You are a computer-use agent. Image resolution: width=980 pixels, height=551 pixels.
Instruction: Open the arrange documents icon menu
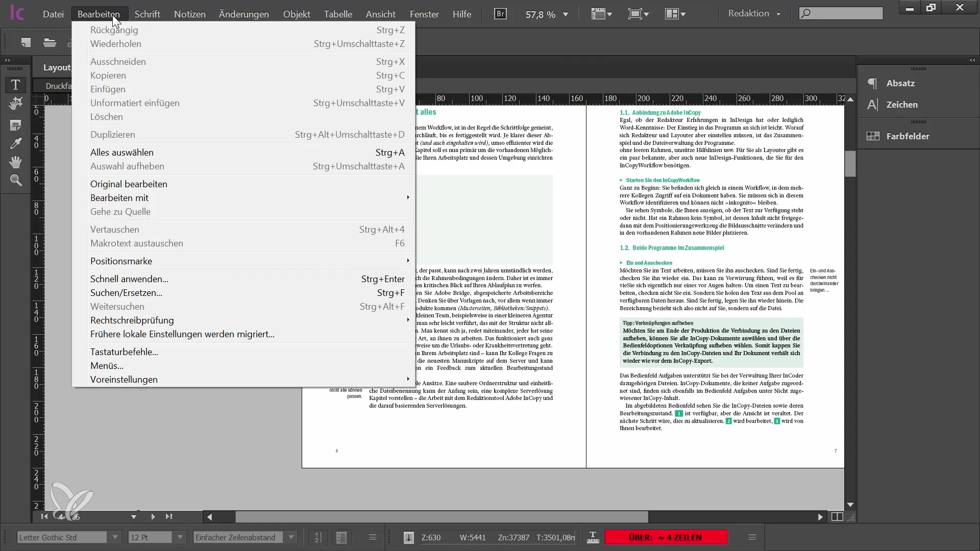(x=675, y=14)
